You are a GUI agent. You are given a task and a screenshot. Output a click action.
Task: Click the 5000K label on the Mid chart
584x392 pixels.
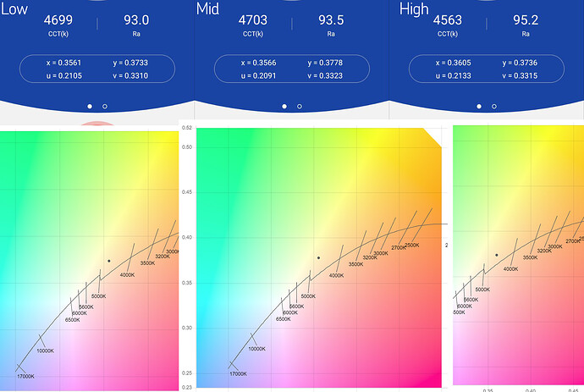pyautogui.click(x=308, y=296)
